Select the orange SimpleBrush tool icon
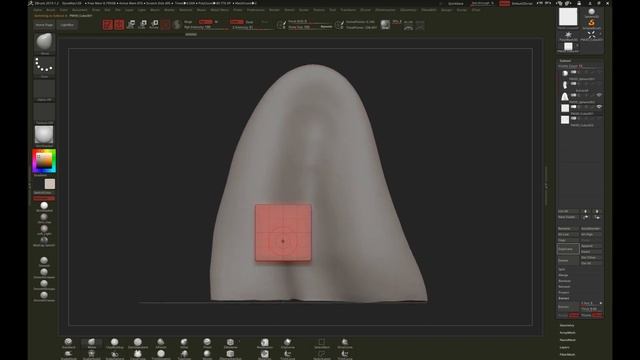Viewport: 640px width, 360px height. click(x=591, y=24)
